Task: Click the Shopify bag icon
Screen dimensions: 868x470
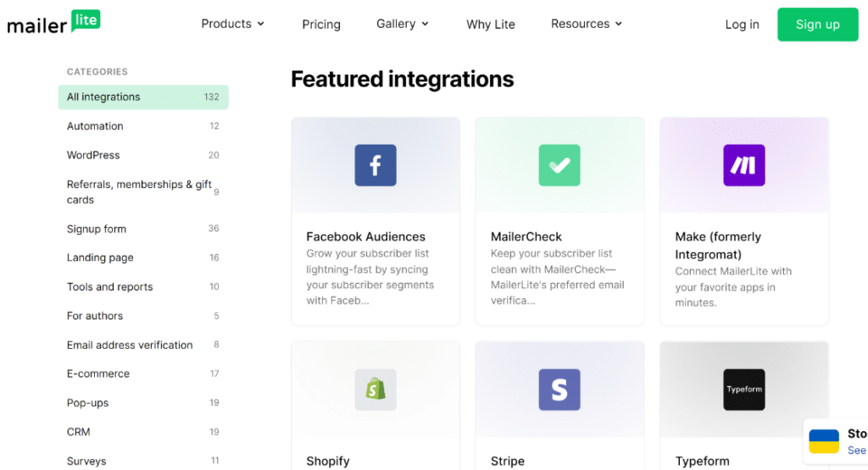Action: point(376,390)
